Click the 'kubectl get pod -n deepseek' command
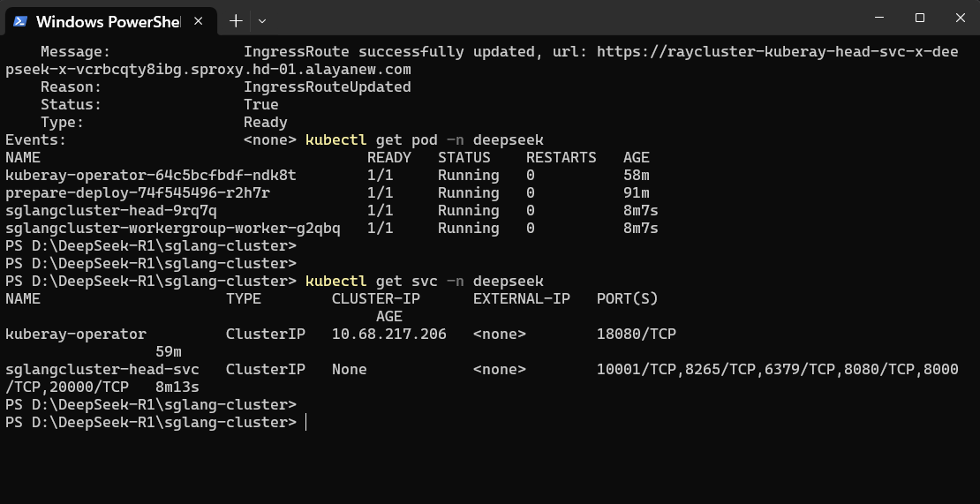 pyautogui.click(x=424, y=140)
